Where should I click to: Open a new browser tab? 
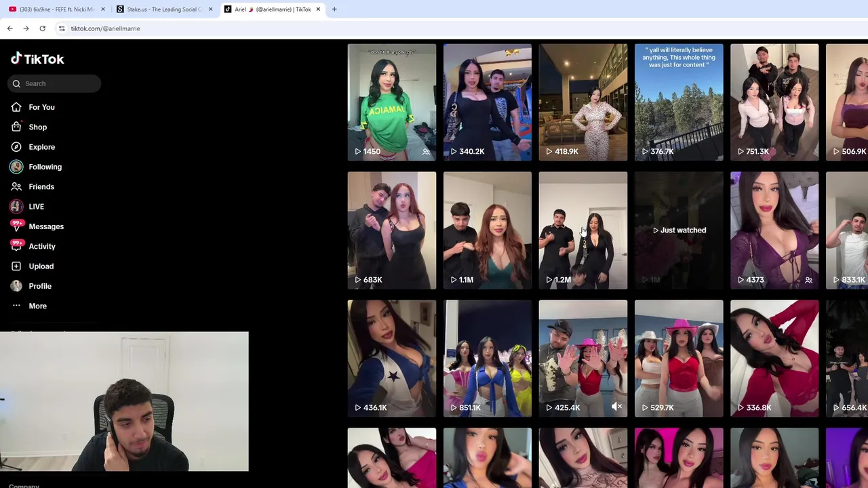click(334, 9)
